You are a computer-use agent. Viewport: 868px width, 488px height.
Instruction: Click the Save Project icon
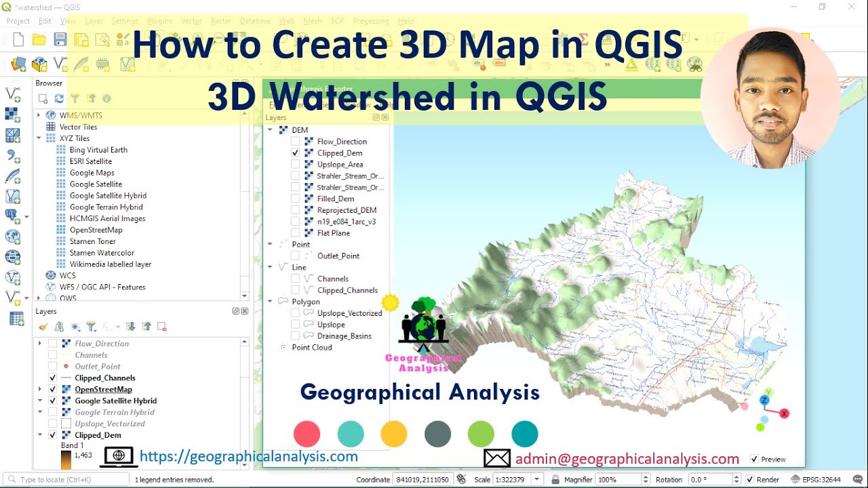point(60,40)
